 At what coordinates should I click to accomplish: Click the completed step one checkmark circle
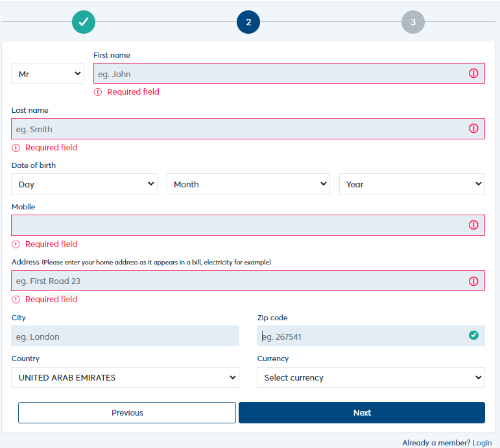point(84,22)
